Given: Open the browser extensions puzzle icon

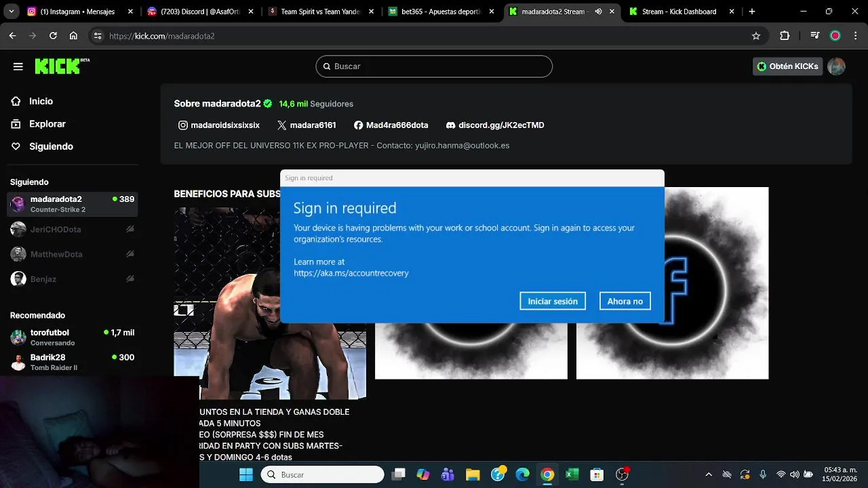Looking at the screenshot, I should (x=785, y=36).
